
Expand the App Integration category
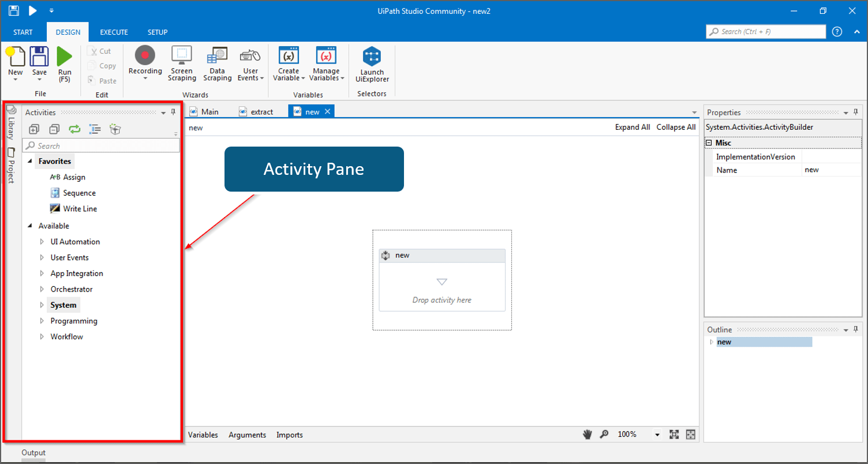pos(42,274)
